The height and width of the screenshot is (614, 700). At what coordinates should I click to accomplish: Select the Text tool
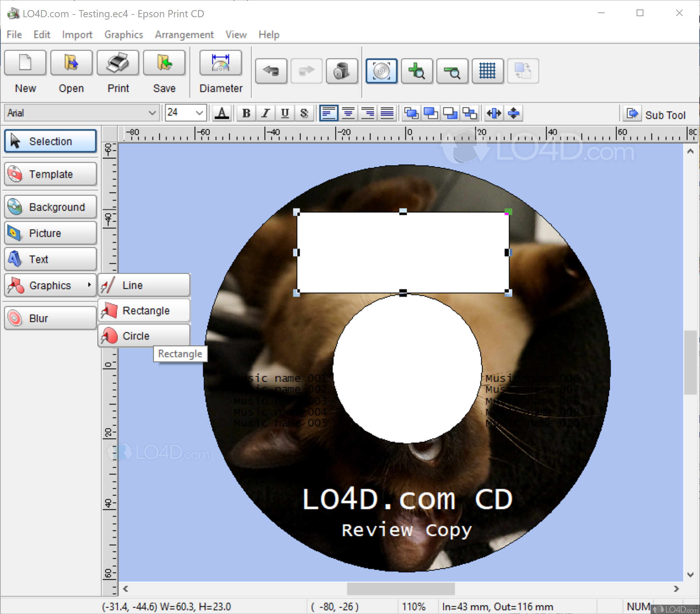[50, 259]
